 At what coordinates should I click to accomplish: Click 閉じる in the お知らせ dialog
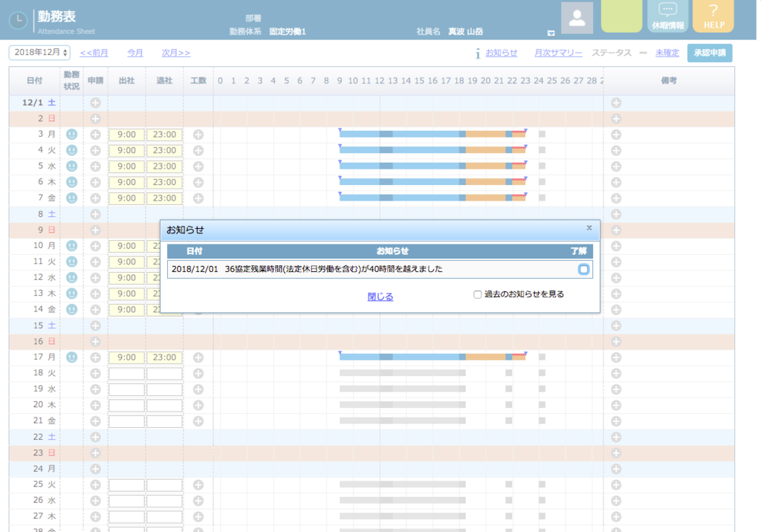380,296
